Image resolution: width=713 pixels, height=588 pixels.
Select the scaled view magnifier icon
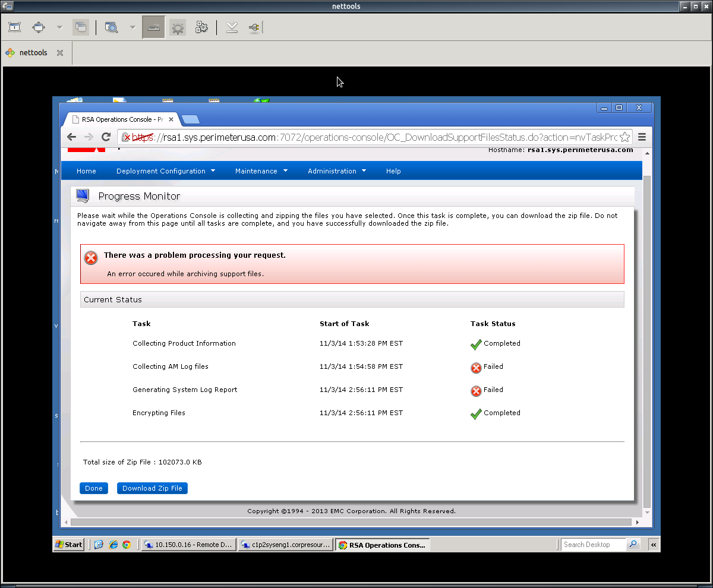click(x=112, y=27)
